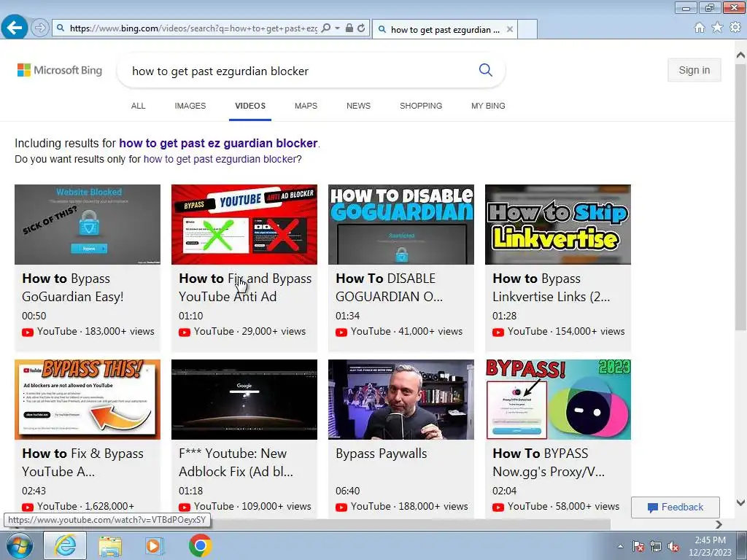Click 'how to get past ez guardian blocker' link
The image size is (747, 560).
click(x=218, y=144)
